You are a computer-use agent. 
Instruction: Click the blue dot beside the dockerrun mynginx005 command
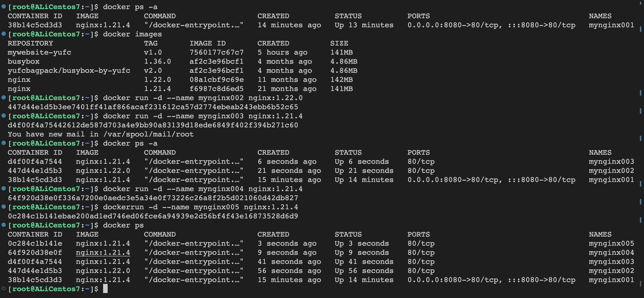tap(4, 207)
